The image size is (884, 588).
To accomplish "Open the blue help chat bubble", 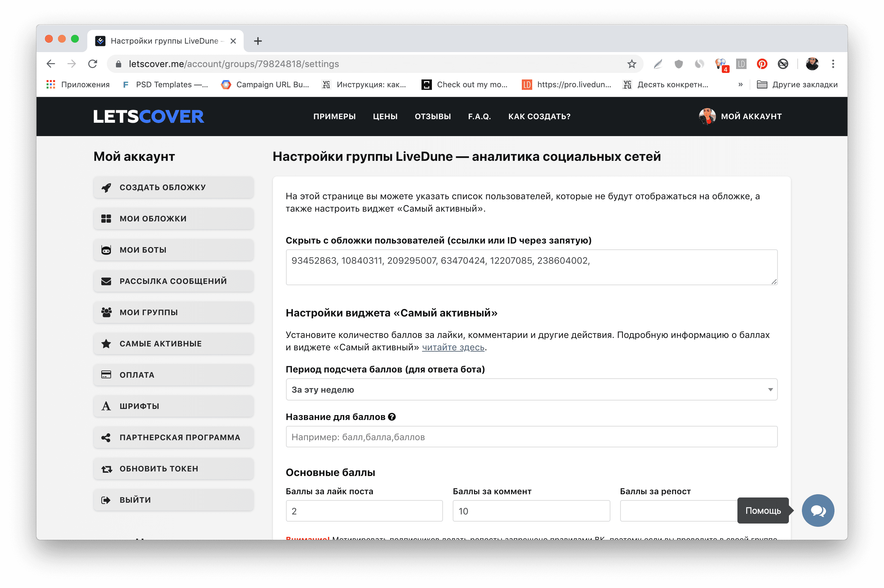I will [818, 511].
